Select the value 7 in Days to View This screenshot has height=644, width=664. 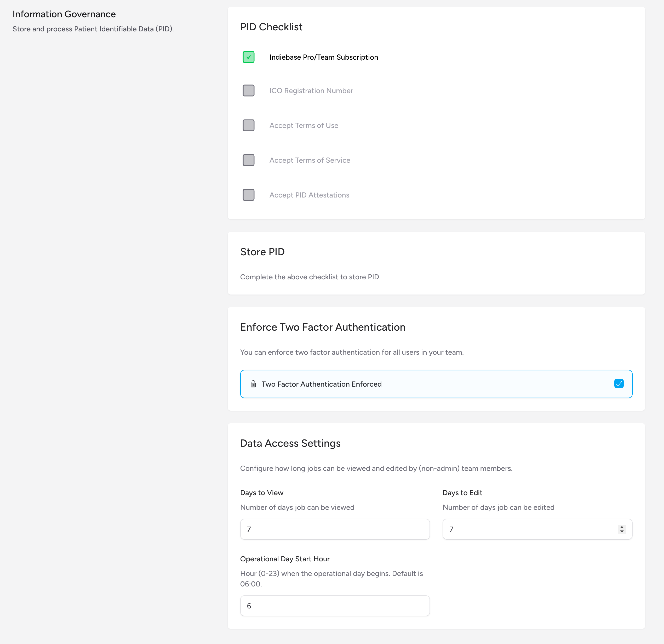(249, 529)
